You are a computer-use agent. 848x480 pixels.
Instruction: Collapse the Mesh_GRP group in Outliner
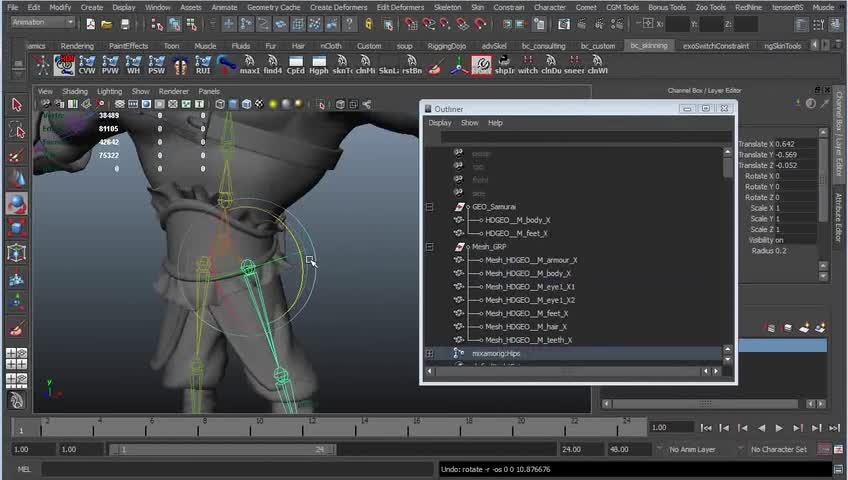[x=429, y=247]
